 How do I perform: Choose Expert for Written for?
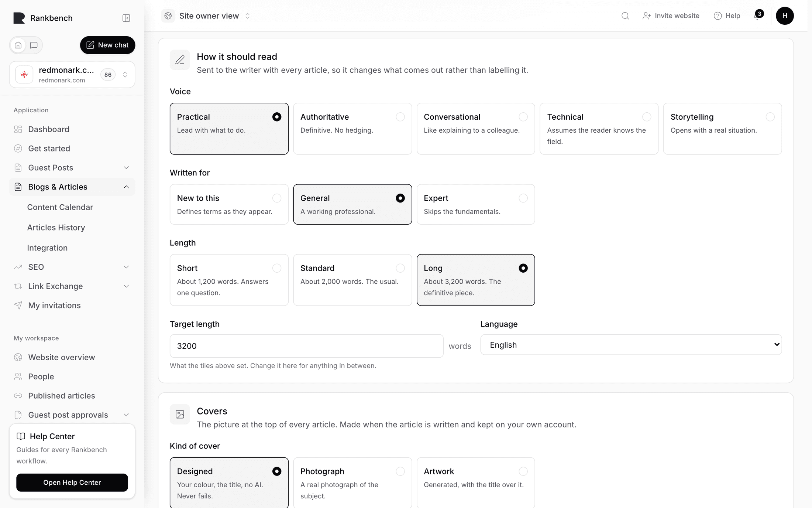coord(476,204)
